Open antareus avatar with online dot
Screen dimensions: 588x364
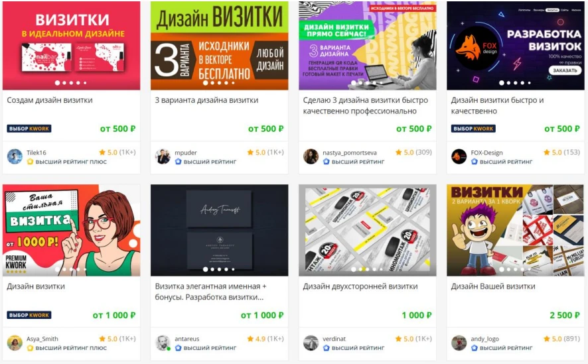[163, 343]
